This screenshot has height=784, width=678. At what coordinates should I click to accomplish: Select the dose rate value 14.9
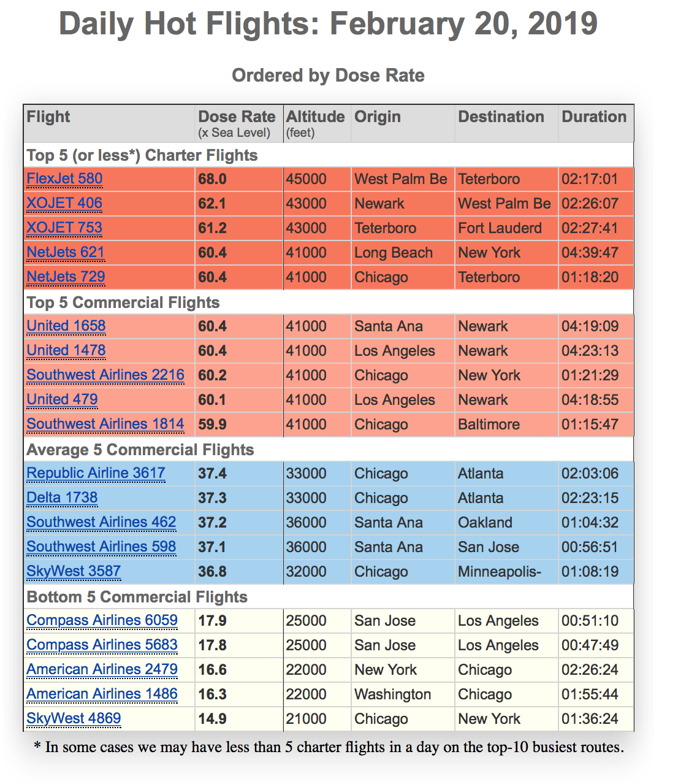coord(212,719)
